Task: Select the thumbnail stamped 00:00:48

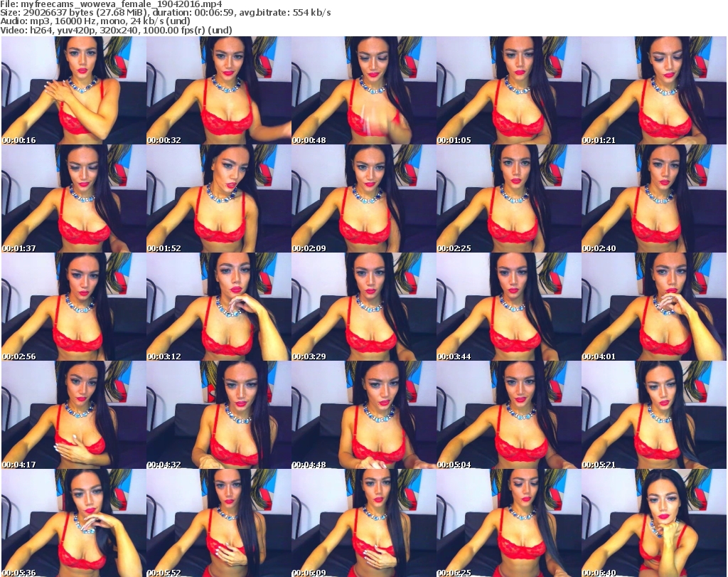Action: coord(363,90)
